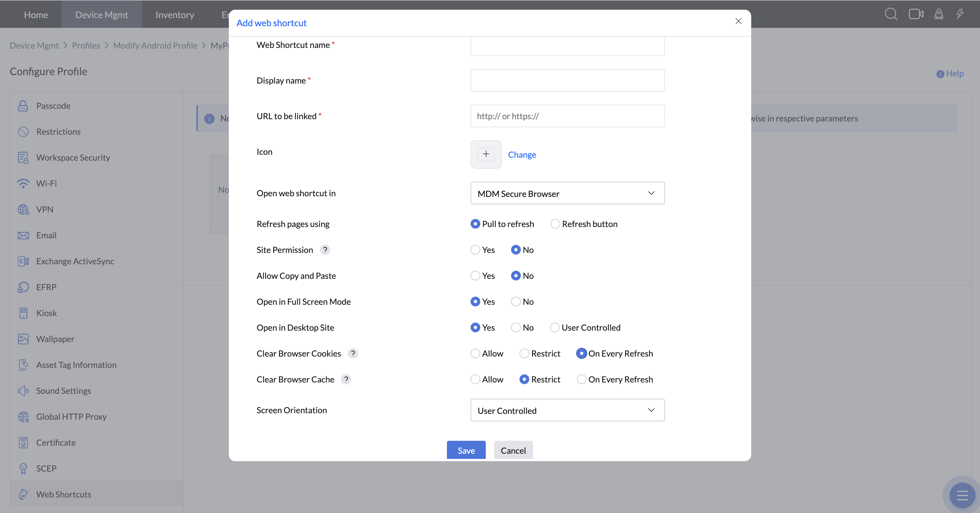Click the video camera icon in header

coord(916,15)
